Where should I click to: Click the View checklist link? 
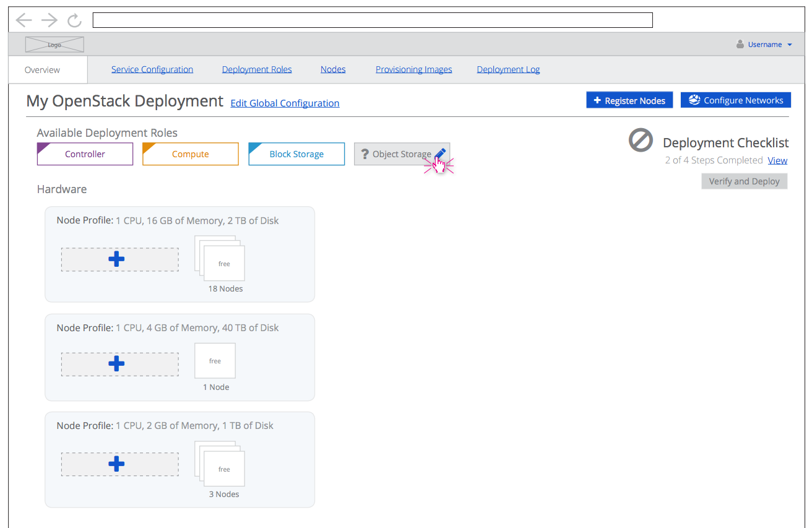[777, 160]
